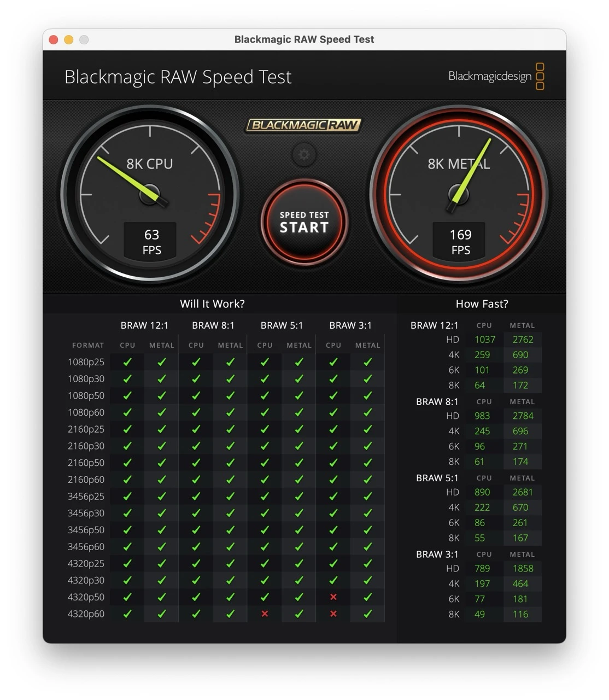Click the 8K METAL gauge dial

459,194
